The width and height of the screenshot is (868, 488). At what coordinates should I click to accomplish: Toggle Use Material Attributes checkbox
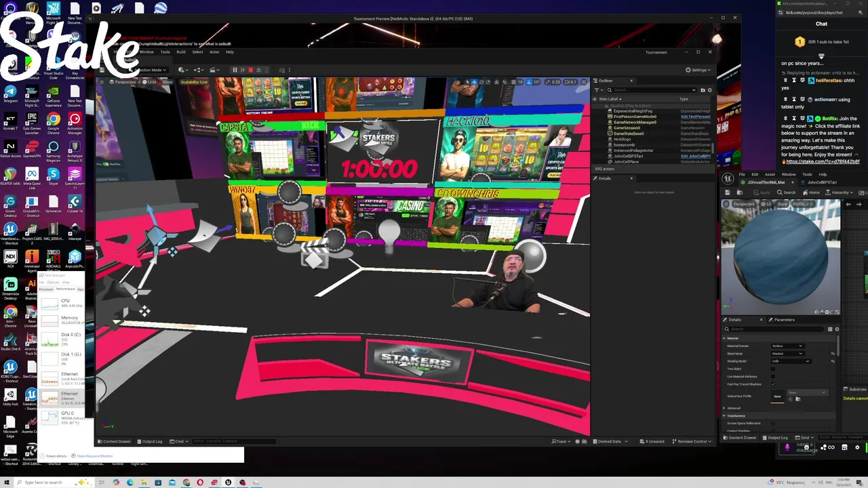click(x=773, y=376)
